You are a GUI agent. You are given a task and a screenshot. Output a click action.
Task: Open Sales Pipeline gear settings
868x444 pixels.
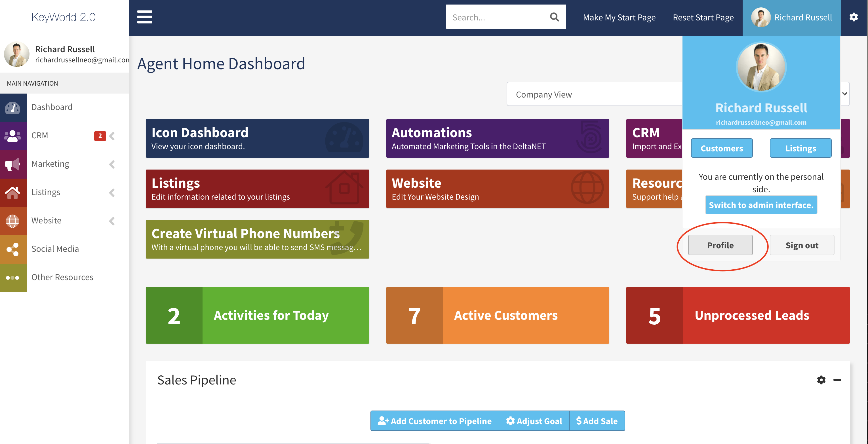pos(821,380)
